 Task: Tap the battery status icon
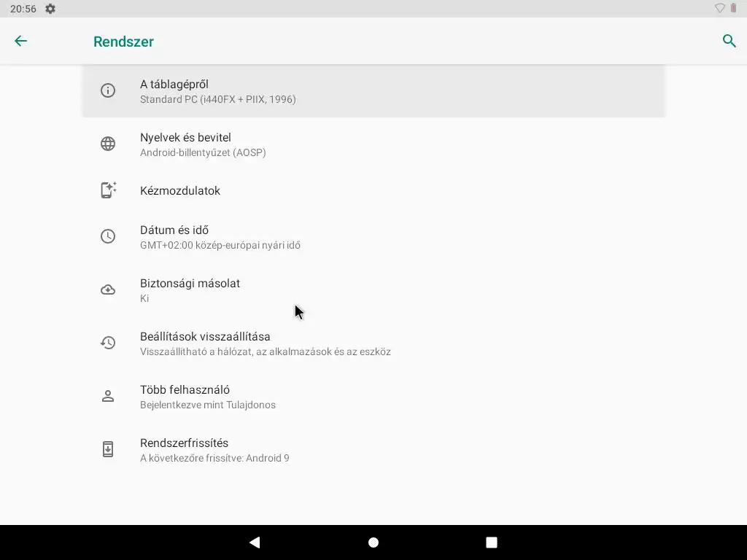point(733,9)
